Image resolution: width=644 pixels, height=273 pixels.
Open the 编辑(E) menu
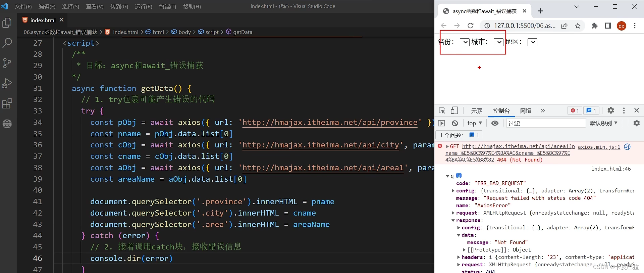pyautogui.click(x=47, y=6)
